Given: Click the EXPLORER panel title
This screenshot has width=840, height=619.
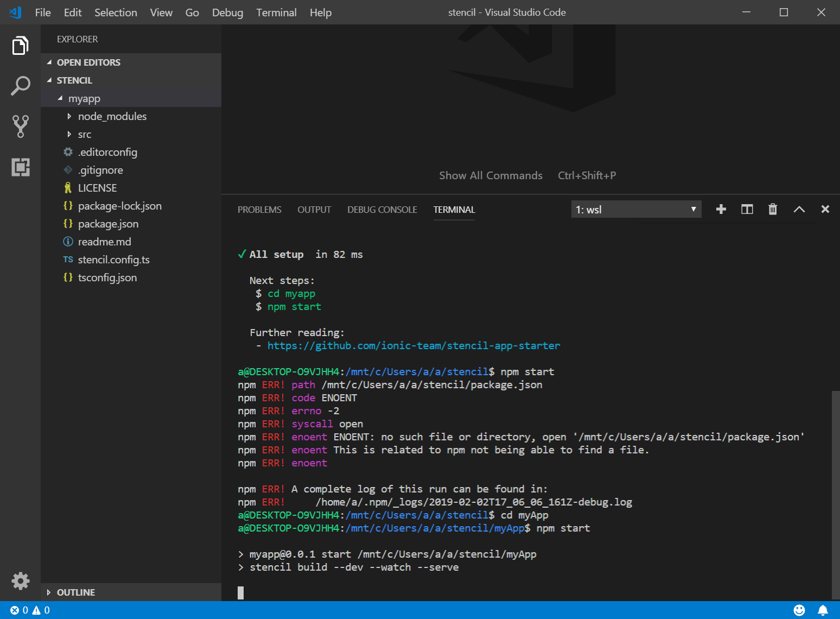Looking at the screenshot, I should pyautogui.click(x=78, y=39).
